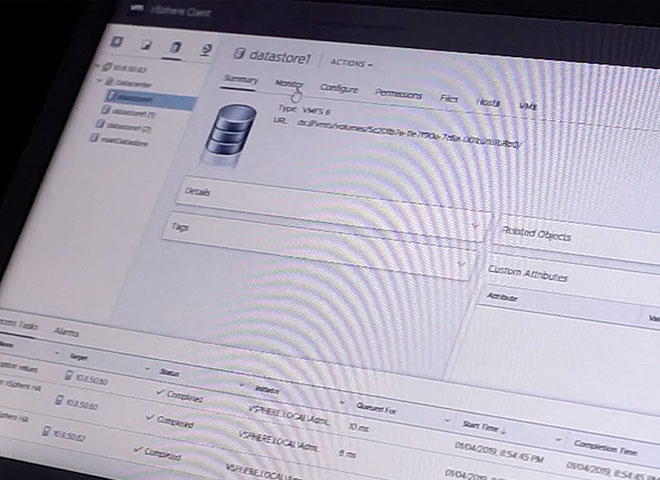Select the Datacenter tree item

pyautogui.click(x=133, y=83)
